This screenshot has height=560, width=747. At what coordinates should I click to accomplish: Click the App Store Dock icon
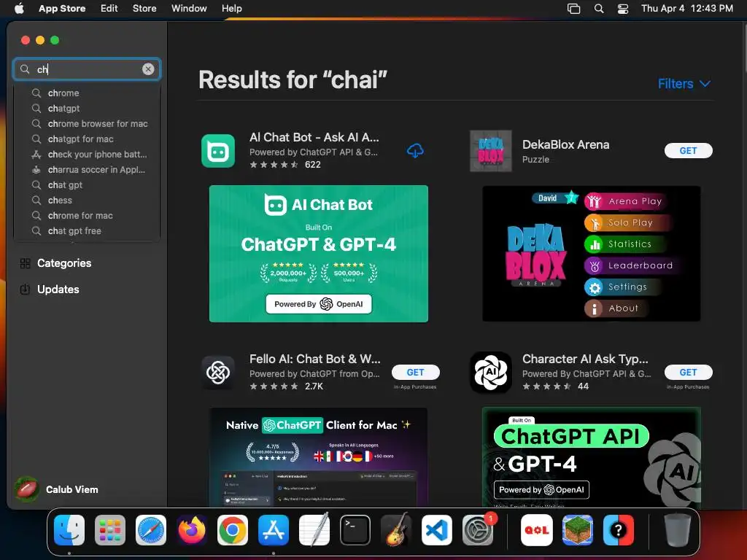point(274,530)
